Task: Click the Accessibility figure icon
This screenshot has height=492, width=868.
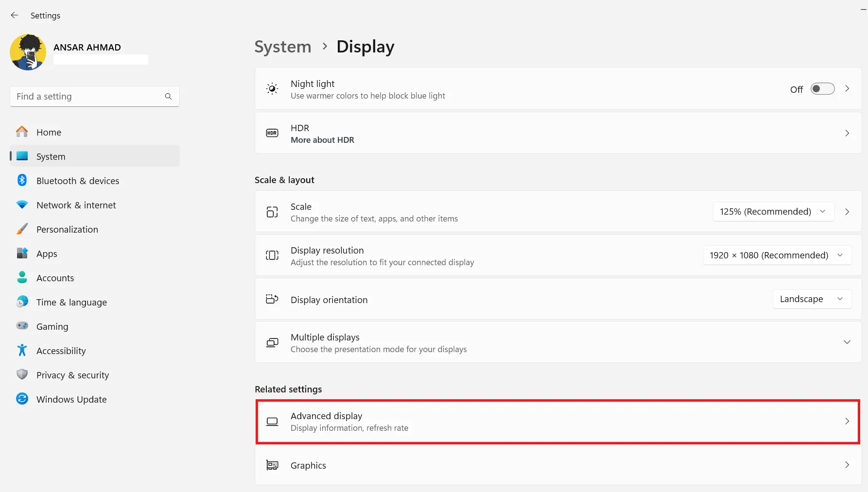Action: (22, 351)
